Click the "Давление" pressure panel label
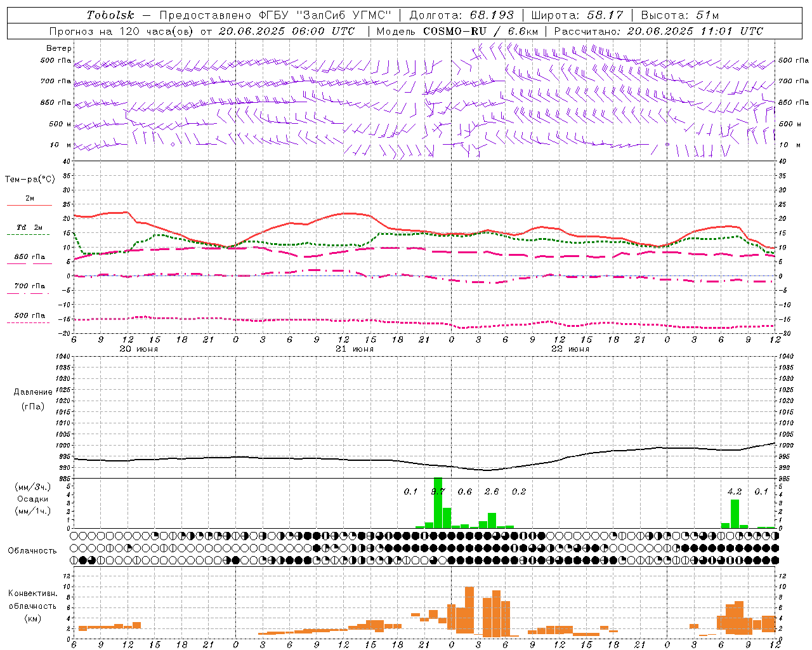812x650 pixels. pyautogui.click(x=33, y=392)
